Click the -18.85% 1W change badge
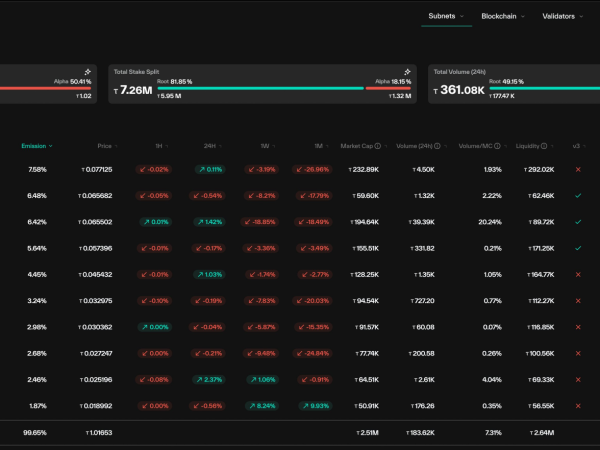Image resolution: width=600 pixels, height=450 pixels. click(x=260, y=222)
